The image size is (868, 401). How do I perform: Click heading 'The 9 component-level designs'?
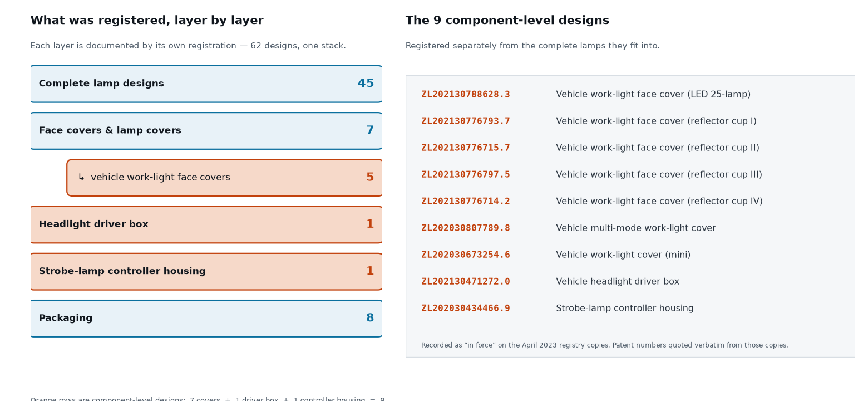coord(507,21)
